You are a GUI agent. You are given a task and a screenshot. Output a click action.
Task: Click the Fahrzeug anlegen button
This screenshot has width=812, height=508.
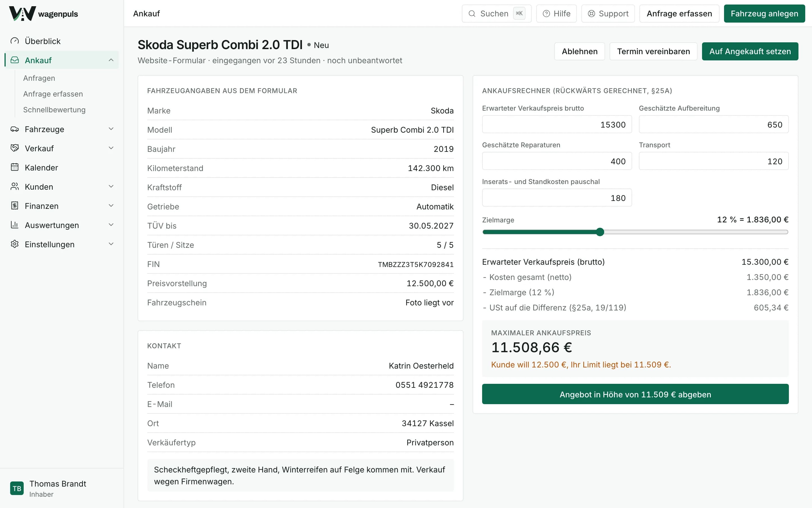coord(764,14)
